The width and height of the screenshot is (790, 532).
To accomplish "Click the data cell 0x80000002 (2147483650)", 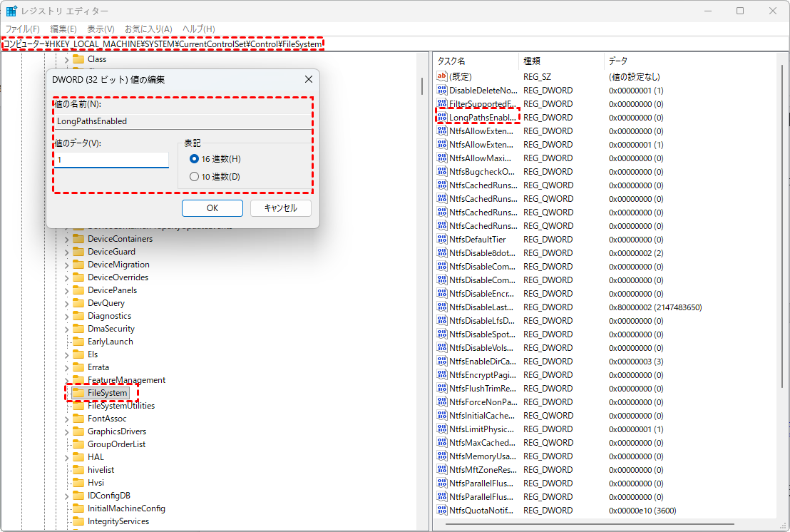I will pos(655,307).
